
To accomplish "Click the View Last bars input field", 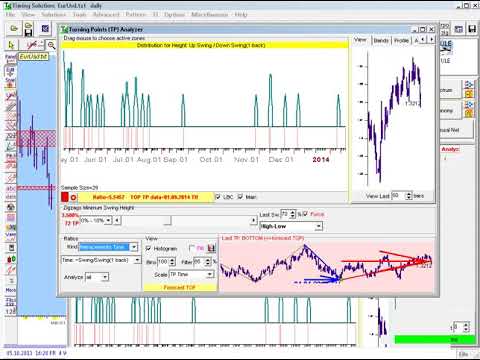I will tap(398, 196).
